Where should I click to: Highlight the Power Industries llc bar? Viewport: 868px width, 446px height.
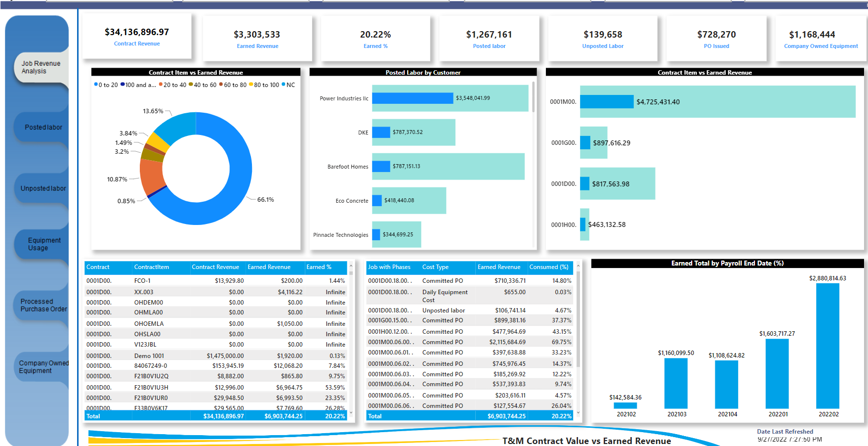[413, 98]
